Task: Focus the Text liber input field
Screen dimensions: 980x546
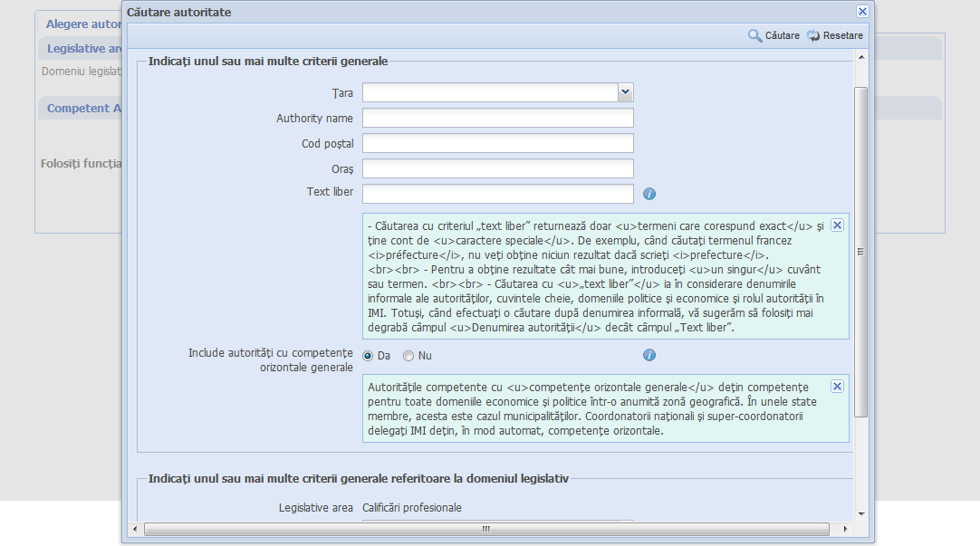Action: pyautogui.click(x=497, y=194)
